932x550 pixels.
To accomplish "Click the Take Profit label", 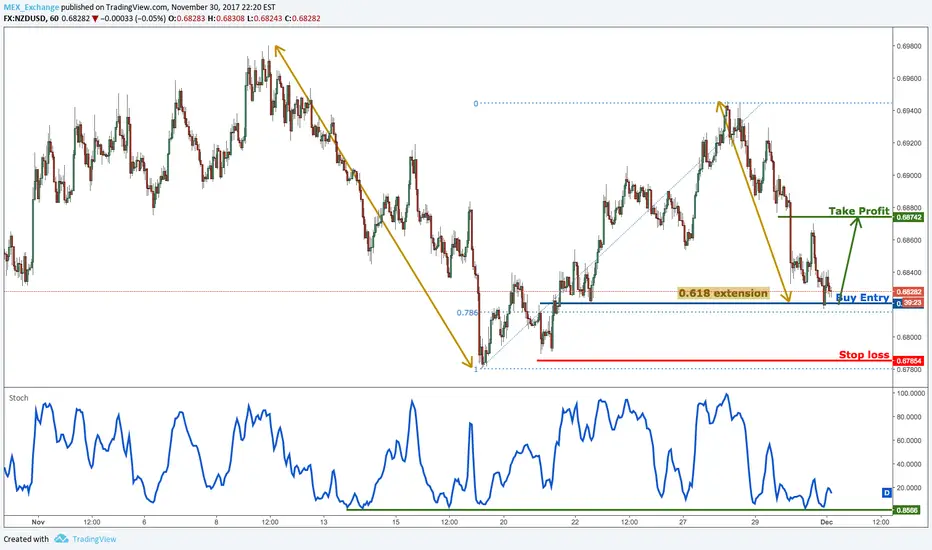I will 859,211.
